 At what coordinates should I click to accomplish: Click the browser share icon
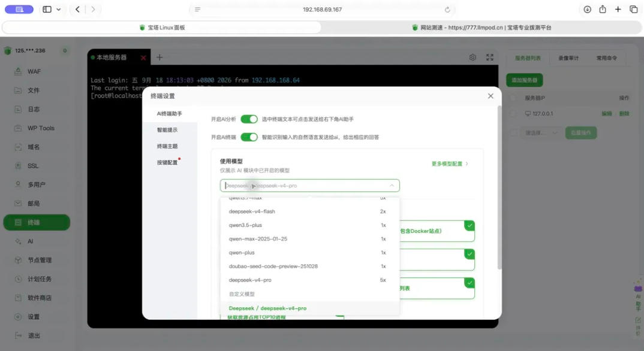coord(603,10)
